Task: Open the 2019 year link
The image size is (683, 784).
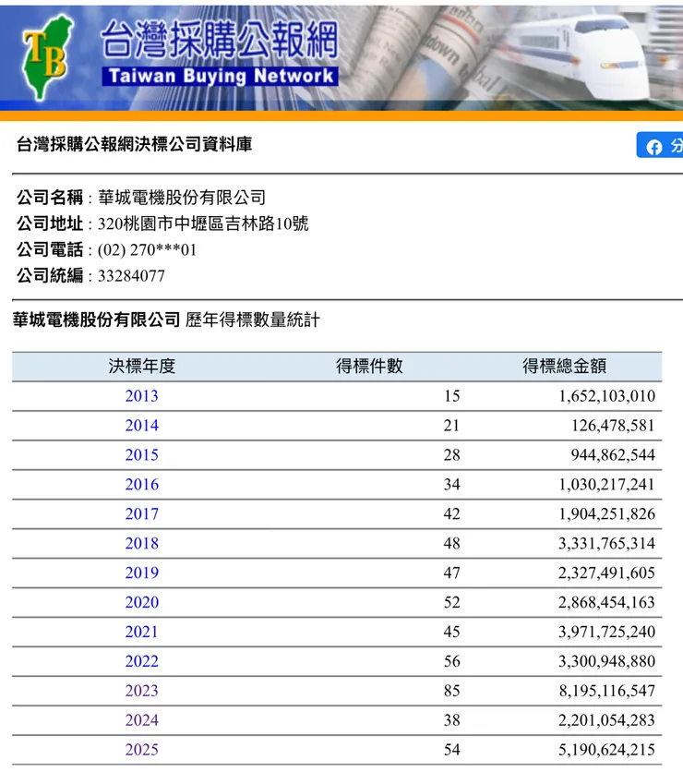Action: tap(141, 573)
